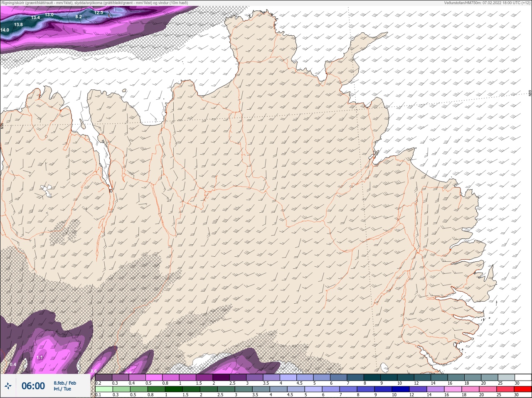
Task: Click the 12.5 precipitation value on map
Action: tap(99, 12)
